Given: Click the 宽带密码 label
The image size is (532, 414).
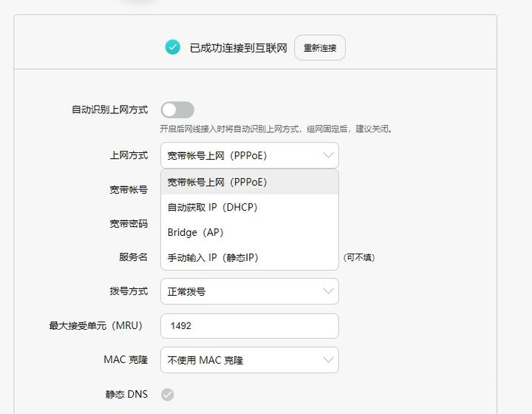Looking at the screenshot, I should [x=129, y=224].
